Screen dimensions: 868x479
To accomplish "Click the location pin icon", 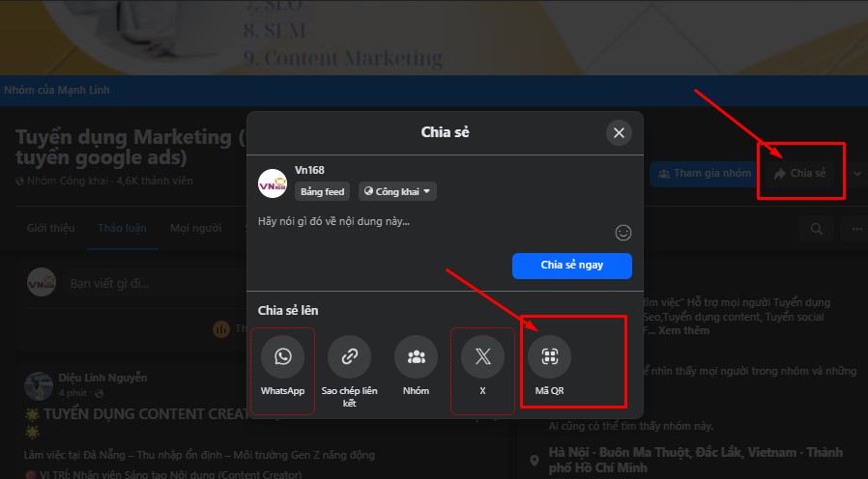I will [x=535, y=461].
